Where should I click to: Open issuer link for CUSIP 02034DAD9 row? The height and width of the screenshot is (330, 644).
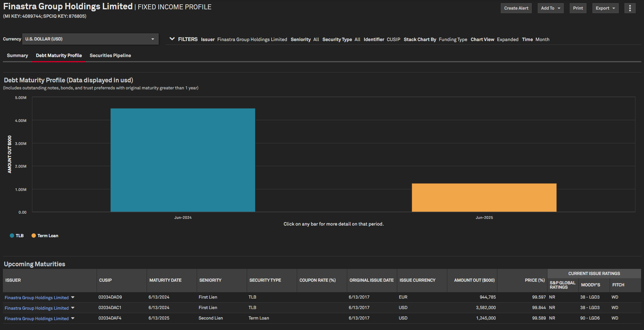click(x=37, y=297)
